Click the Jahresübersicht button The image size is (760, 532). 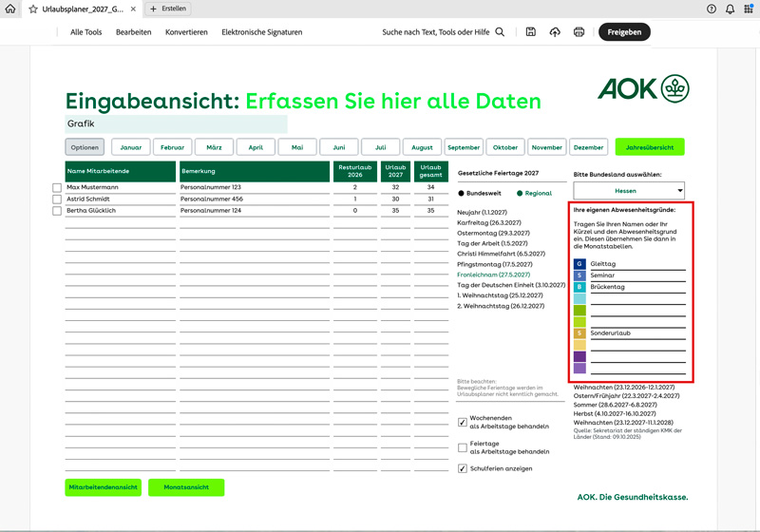(649, 147)
